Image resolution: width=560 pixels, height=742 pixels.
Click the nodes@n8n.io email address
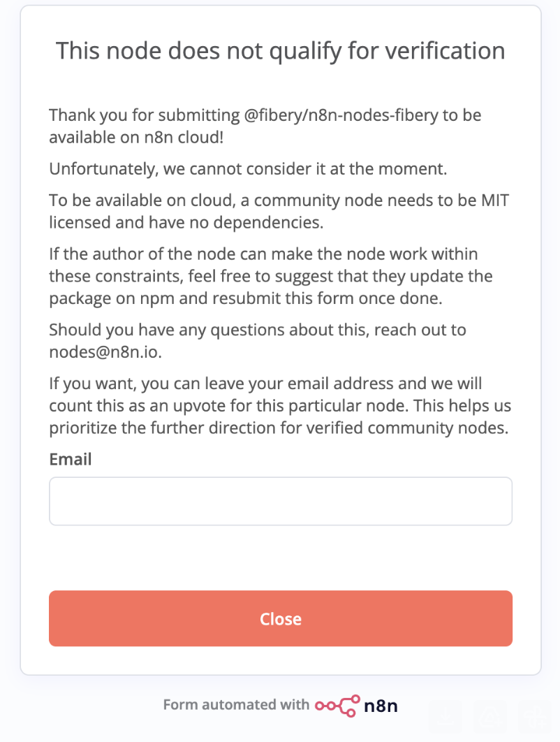pos(105,352)
